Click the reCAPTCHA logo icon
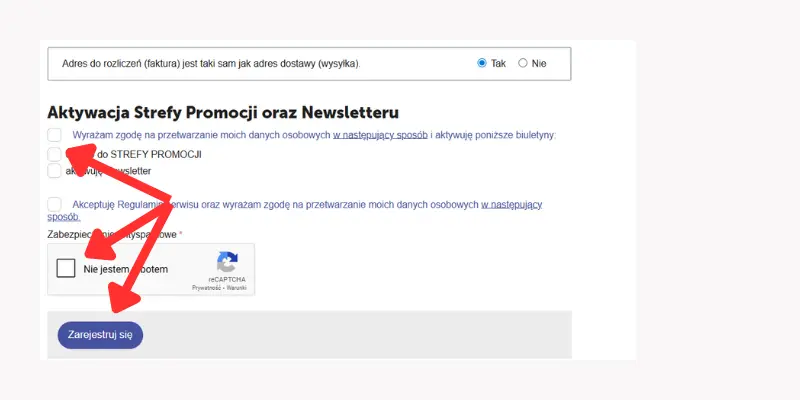The width and height of the screenshot is (800, 400). point(227,262)
